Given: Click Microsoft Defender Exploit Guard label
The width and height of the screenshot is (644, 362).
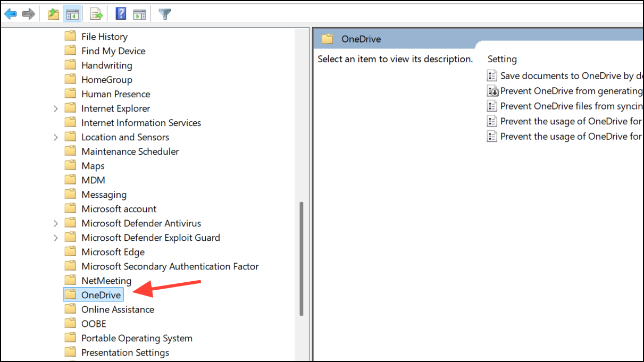Looking at the screenshot, I should point(150,238).
